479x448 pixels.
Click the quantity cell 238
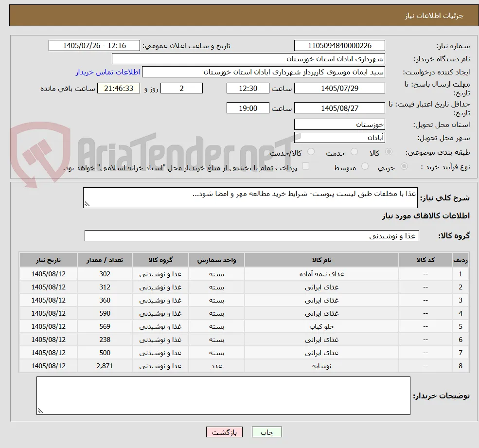[x=105, y=340]
